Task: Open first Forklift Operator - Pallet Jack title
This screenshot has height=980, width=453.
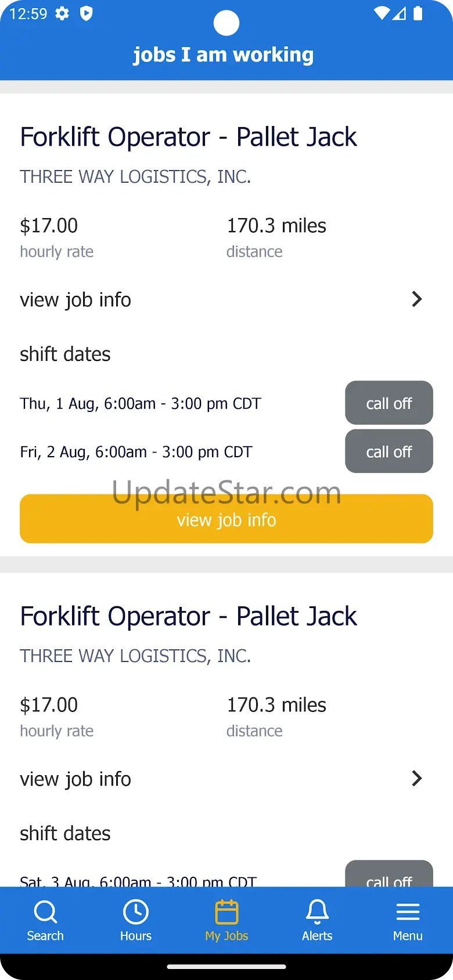Action: tap(188, 138)
